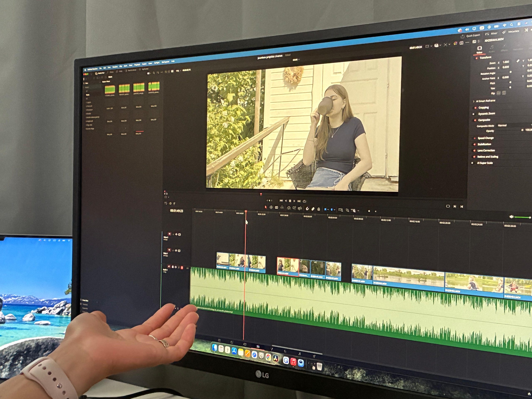Click the Play forward transport button
Screen dimensions: 532x399
(x=294, y=201)
